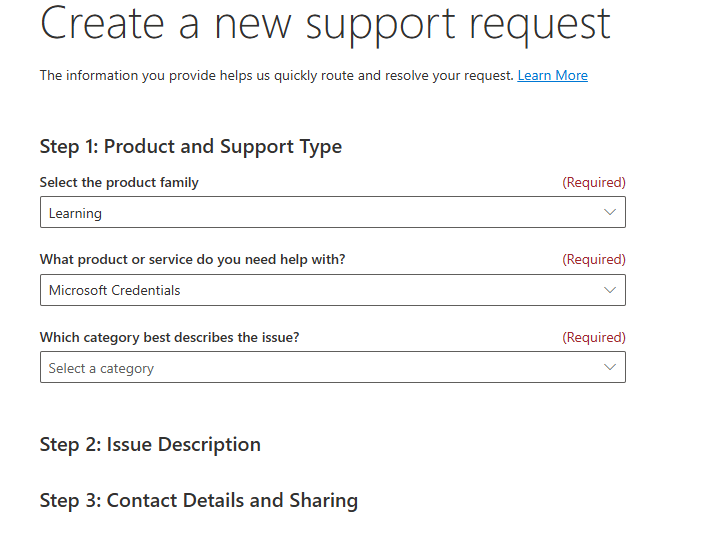Screen dimensions: 707x551
Task: Click the request routing information text
Action: [x=277, y=76]
